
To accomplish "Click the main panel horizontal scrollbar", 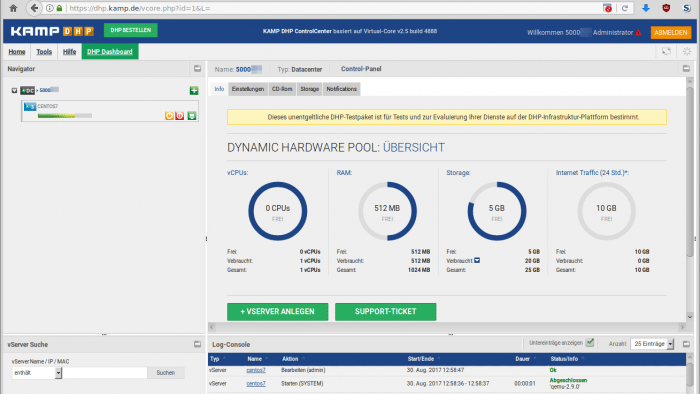I will pyautogui.click(x=447, y=327).
